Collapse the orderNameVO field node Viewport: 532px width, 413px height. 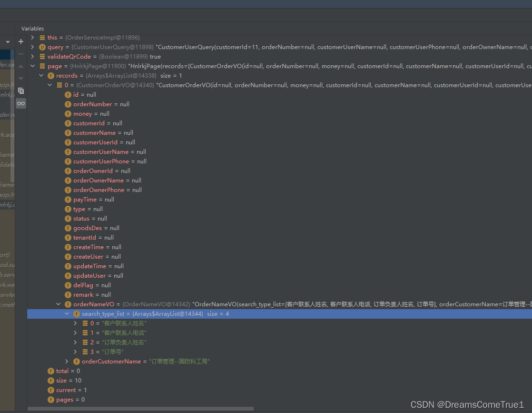pyautogui.click(x=59, y=304)
